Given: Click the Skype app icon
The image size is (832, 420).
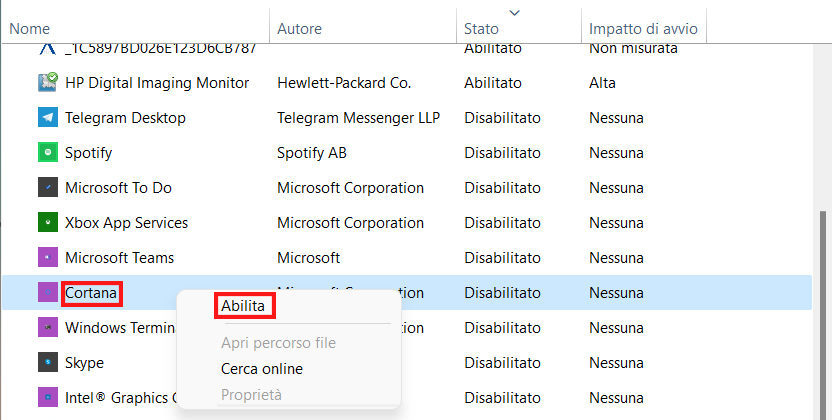Looking at the screenshot, I should pyautogui.click(x=48, y=363).
